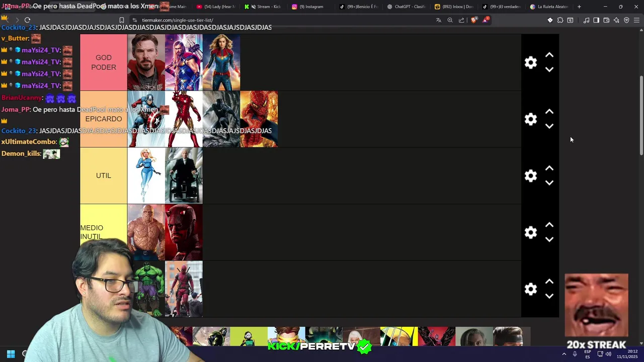The width and height of the screenshot is (644, 362).
Task: Open the browser hamburger menu
Action: coord(636,20)
